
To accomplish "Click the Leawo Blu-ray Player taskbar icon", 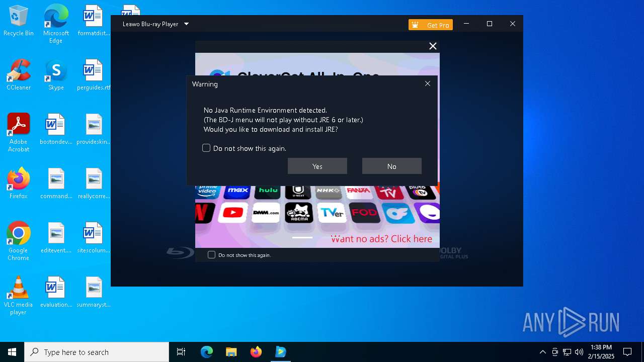I will point(280,352).
